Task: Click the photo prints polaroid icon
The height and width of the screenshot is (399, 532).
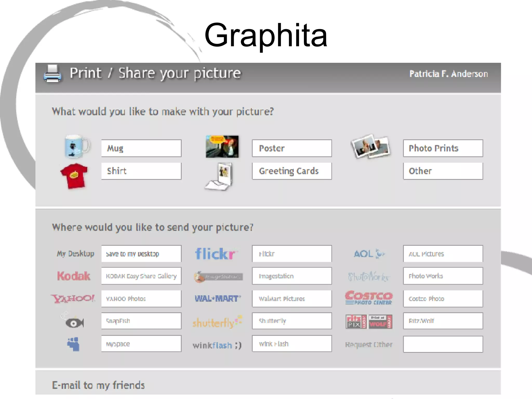Action: pos(371,146)
